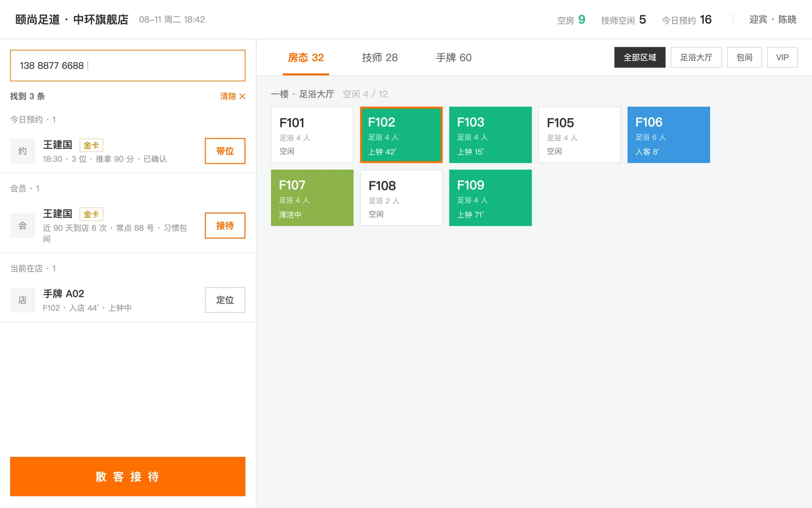This screenshot has height=508, width=812.
Task: Select idle room card F108
Action: [401, 198]
